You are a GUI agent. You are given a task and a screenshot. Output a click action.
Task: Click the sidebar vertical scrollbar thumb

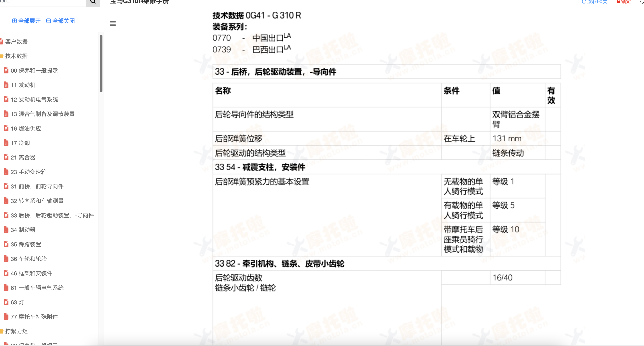pos(101,64)
